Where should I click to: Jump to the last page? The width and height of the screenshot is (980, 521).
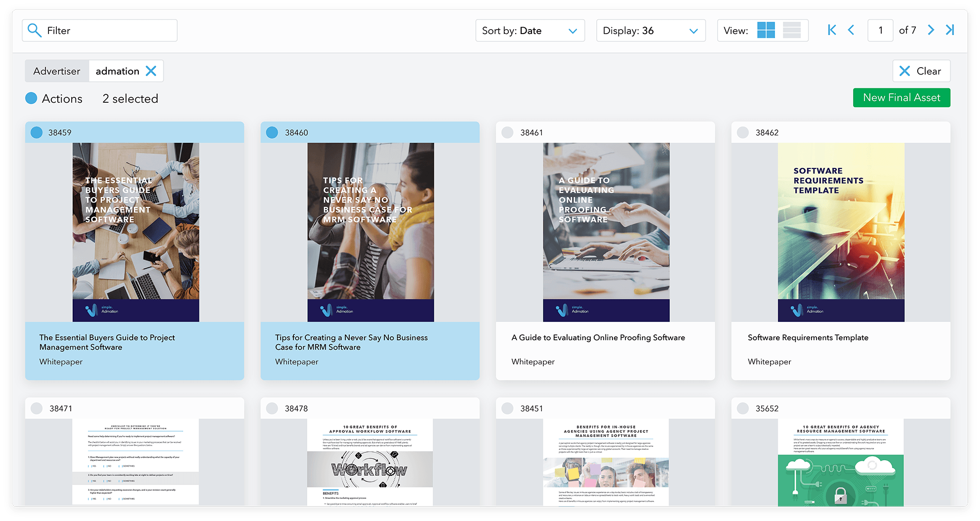tap(950, 30)
